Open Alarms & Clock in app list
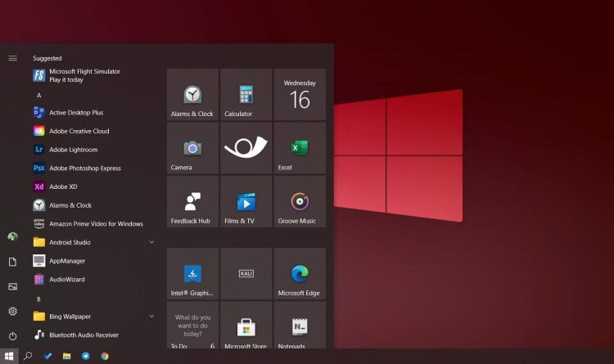Screen dimensions: 614x364 94,205
